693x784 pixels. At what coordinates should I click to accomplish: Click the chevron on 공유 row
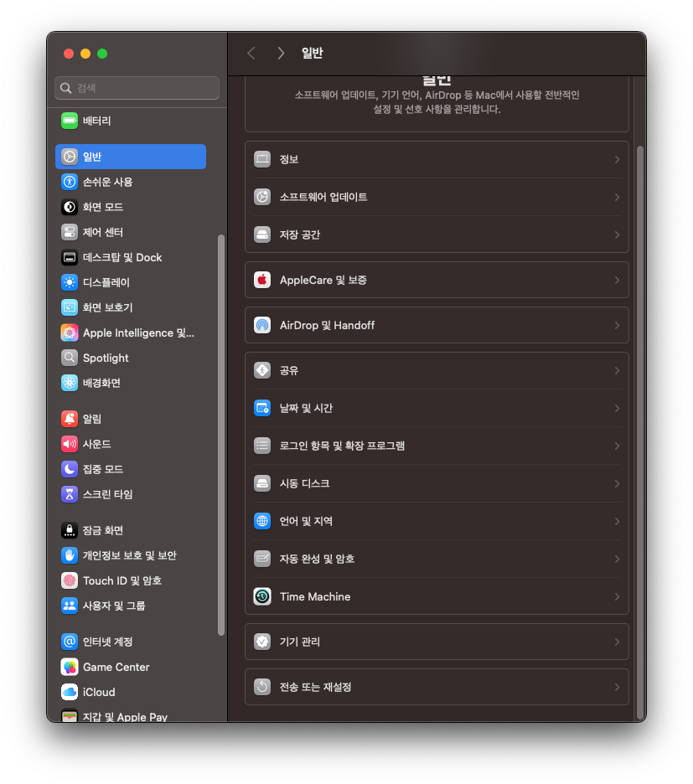[x=617, y=370]
